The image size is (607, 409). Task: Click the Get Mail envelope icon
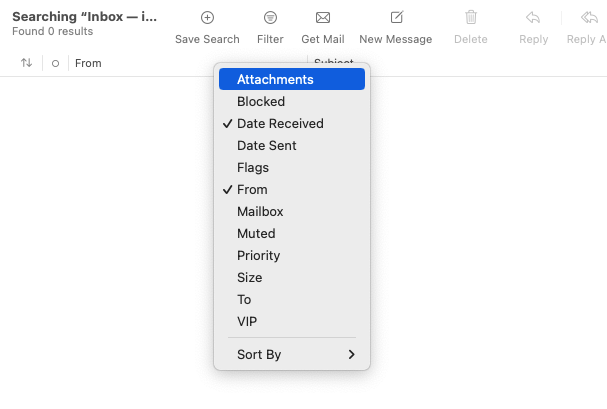coord(323,18)
